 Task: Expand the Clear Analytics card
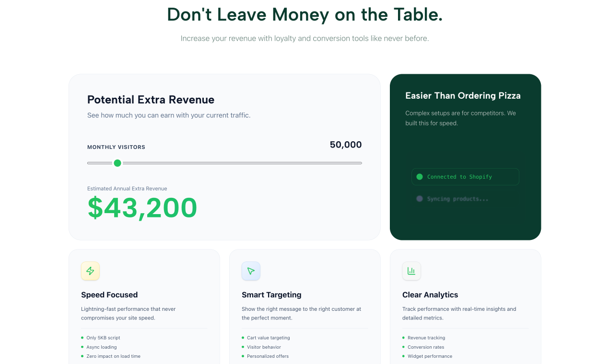(x=465, y=307)
